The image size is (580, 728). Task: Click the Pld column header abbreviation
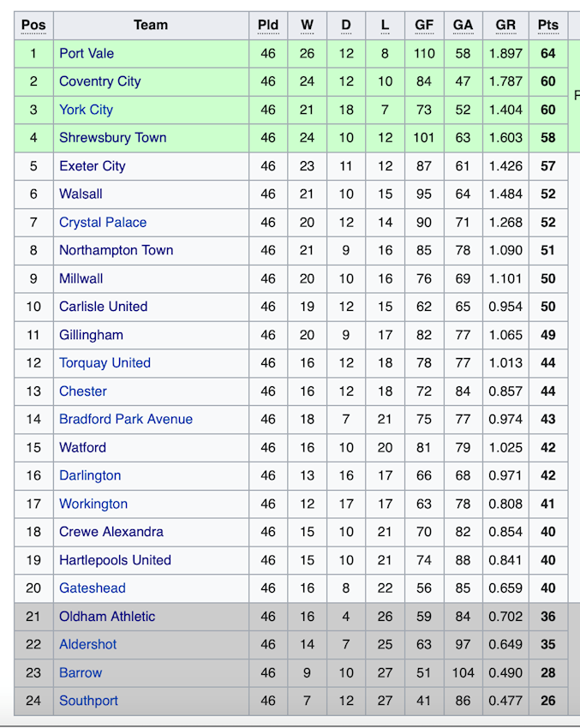(x=268, y=25)
